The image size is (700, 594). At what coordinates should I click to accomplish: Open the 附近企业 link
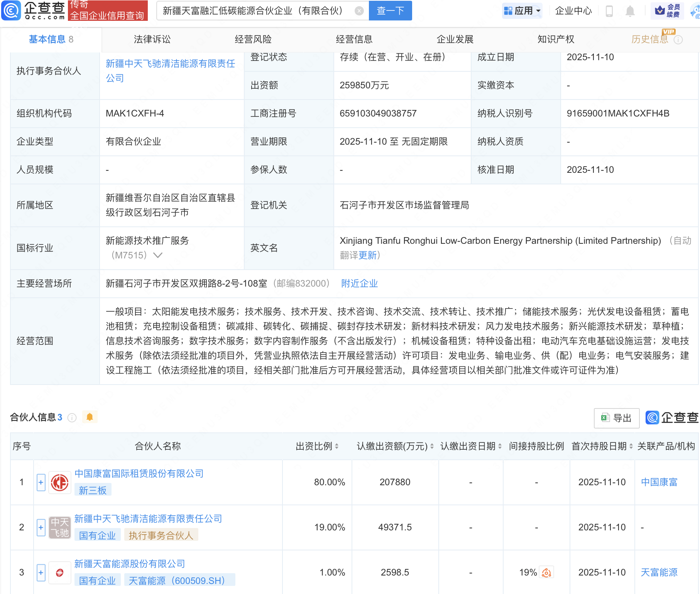coord(359,283)
